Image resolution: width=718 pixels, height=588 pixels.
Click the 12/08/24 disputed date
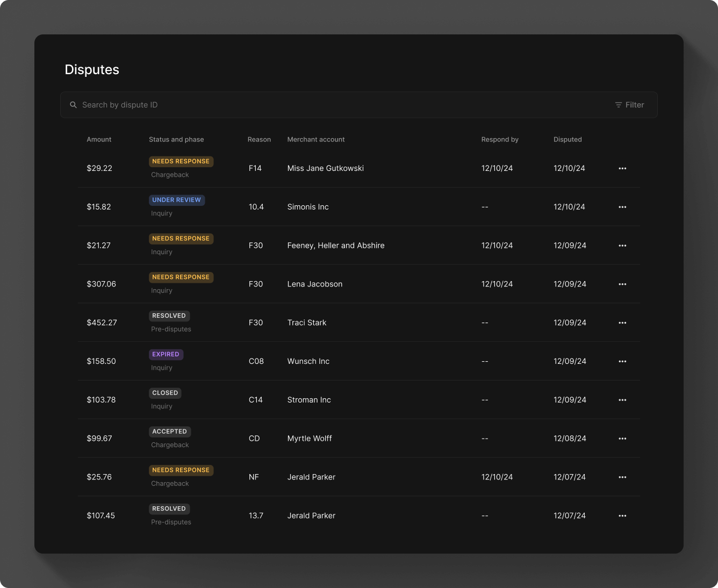(570, 439)
